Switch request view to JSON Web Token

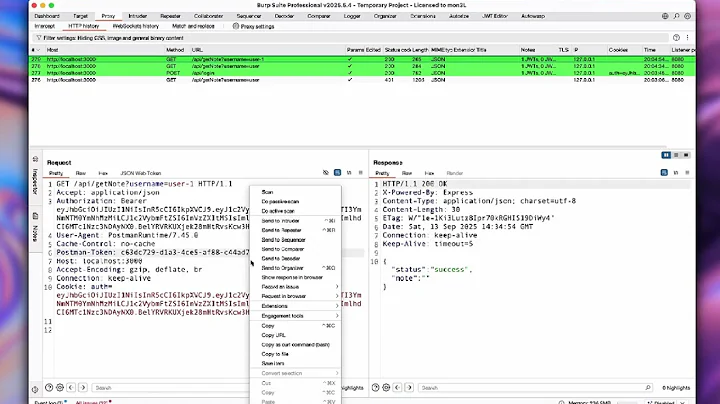141,173
